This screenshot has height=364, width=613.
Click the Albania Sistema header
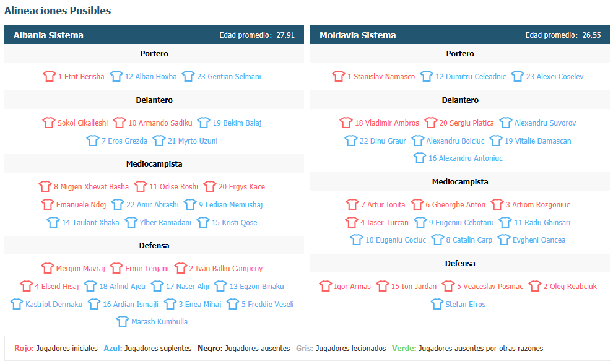[154, 35]
